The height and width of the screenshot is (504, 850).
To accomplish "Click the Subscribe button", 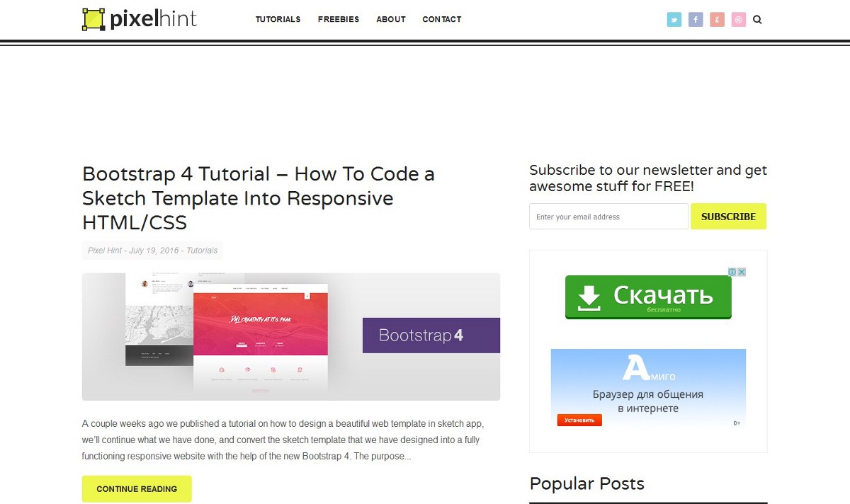I will (x=728, y=217).
